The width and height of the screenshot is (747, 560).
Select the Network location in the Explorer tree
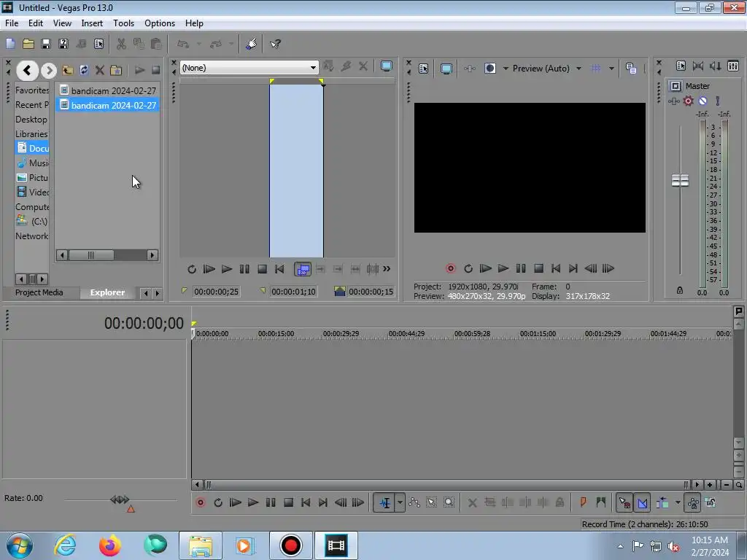(31, 236)
